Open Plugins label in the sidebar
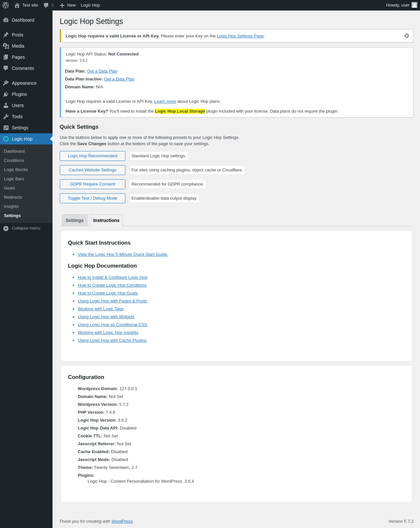The image size is (420, 528). coord(19,94)
